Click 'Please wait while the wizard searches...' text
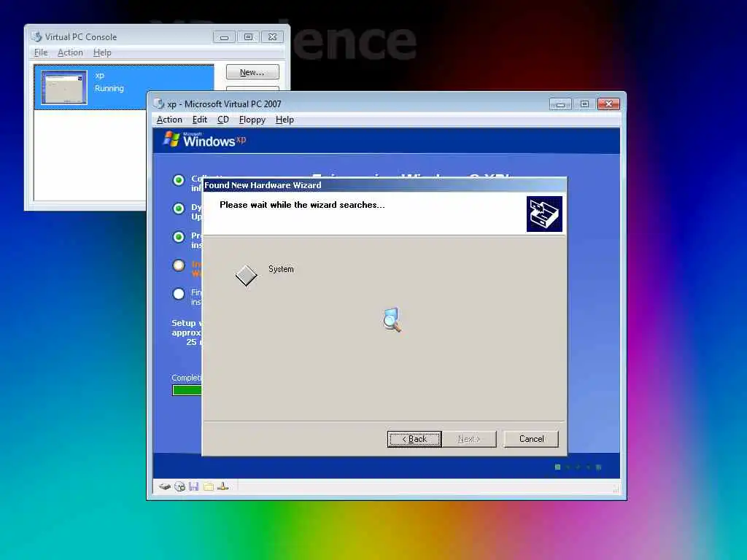The width and height of the screenshot is (747, 560). tap(302, 205)
